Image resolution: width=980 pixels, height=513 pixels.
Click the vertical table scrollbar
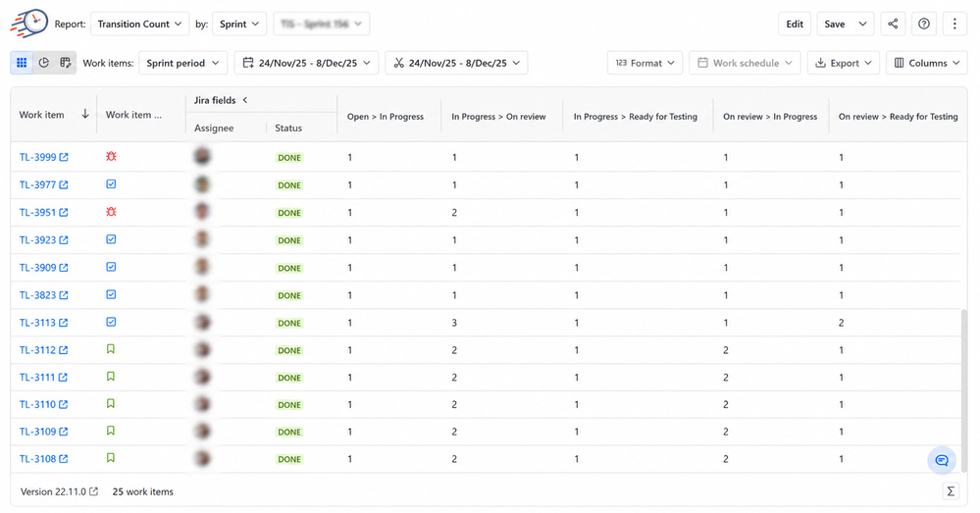[x=963, y=390]
